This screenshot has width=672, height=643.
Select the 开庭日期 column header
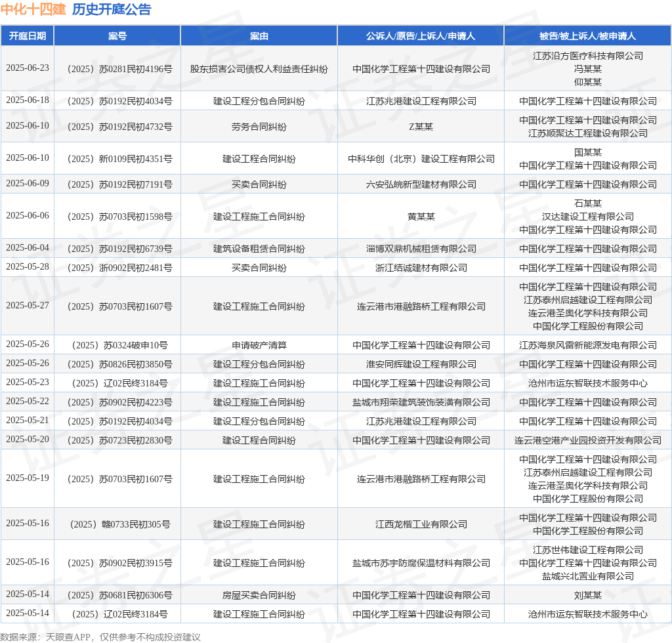point(28,36)
